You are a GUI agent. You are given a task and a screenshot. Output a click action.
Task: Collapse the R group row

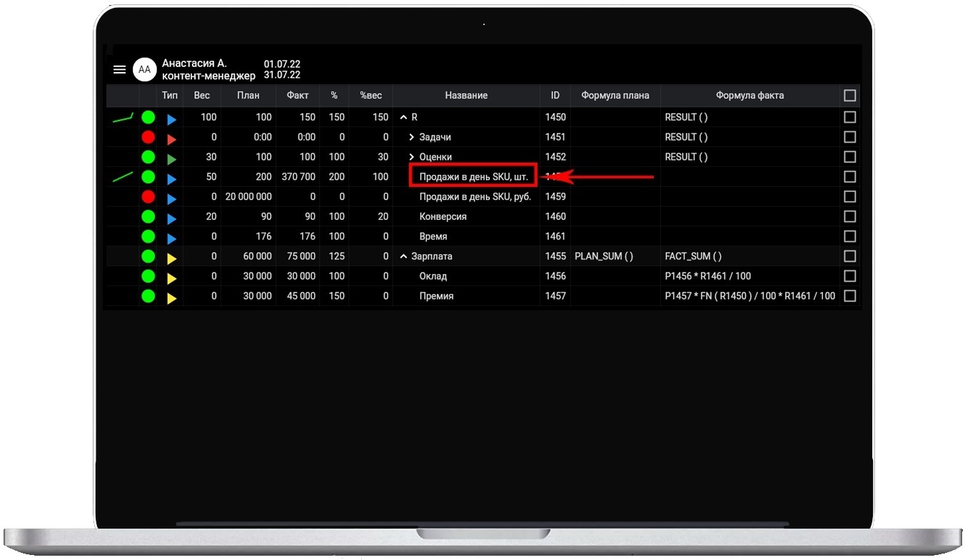click(403, 117)
